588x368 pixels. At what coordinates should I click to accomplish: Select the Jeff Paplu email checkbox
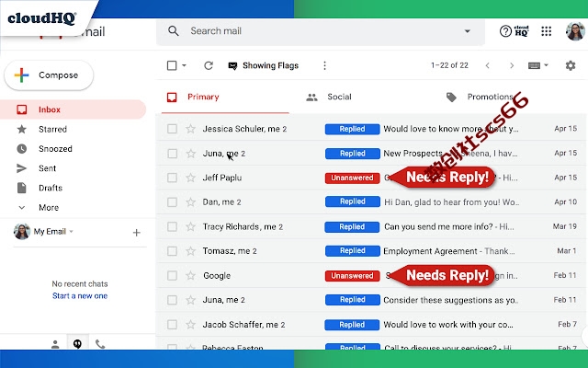172,178
